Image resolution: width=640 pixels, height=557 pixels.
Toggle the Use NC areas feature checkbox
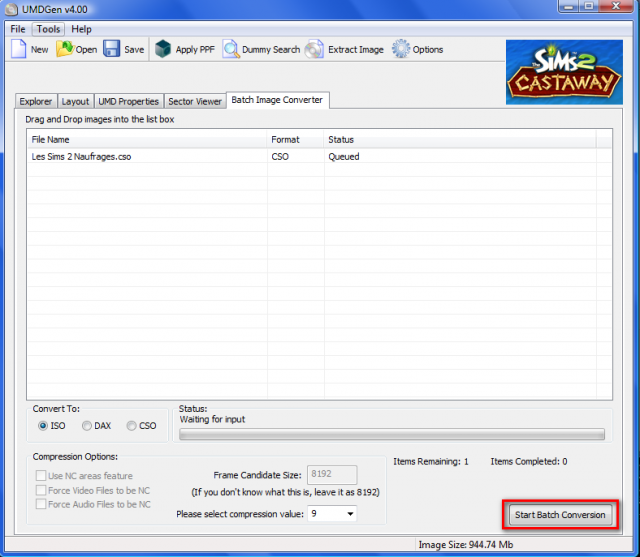coord(41,476)
